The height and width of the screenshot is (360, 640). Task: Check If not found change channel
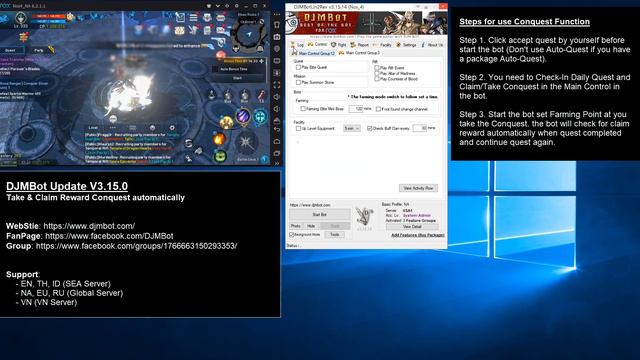pyautogui.click(x=378, y=109)
